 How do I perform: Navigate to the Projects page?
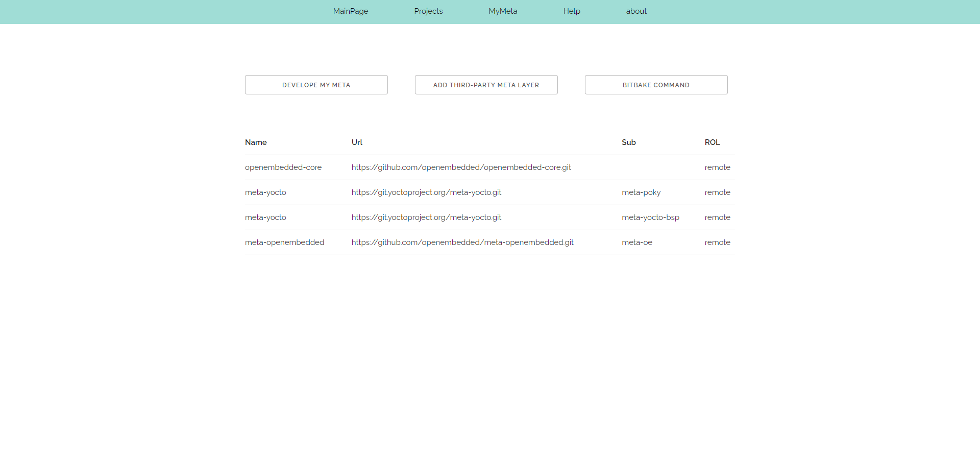click(428, 11)
